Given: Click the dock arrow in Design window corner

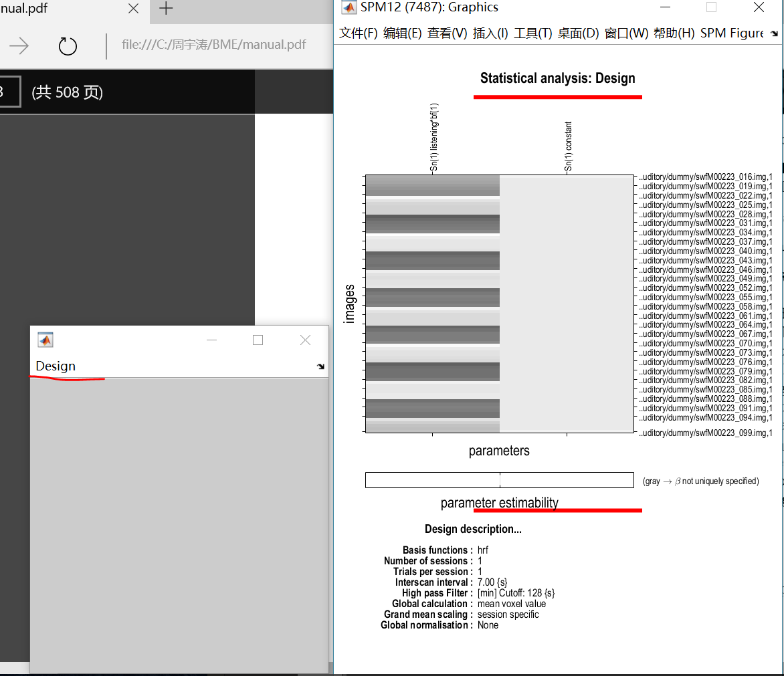Looking at the screenshot, I should 320,366.
